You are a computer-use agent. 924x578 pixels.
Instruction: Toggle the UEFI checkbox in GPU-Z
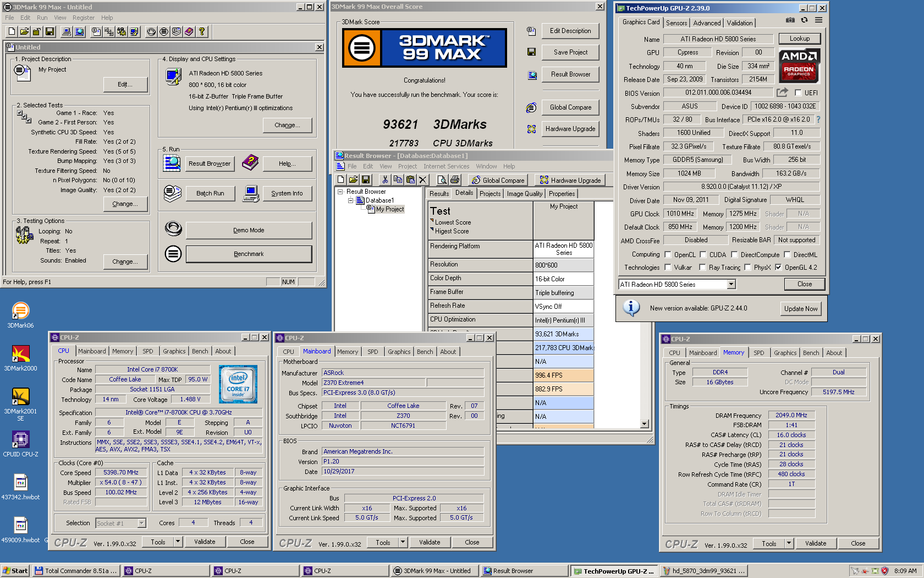pos(798,92)
